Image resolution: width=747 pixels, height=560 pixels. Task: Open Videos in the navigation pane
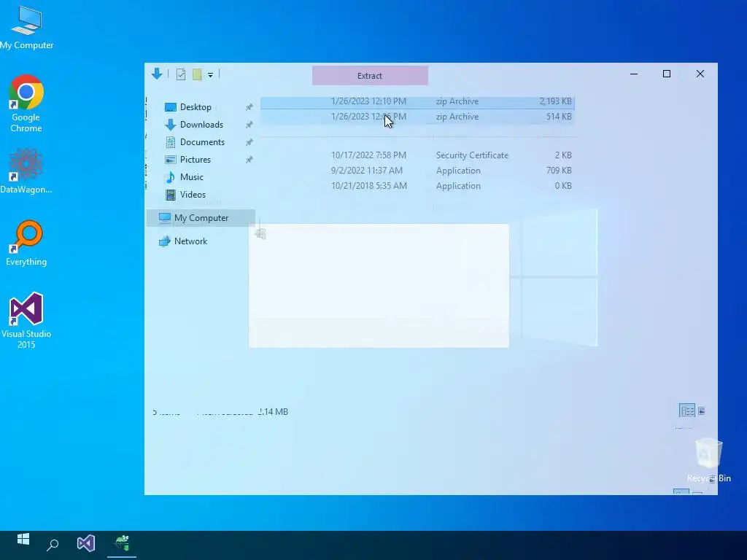(193, 195)
